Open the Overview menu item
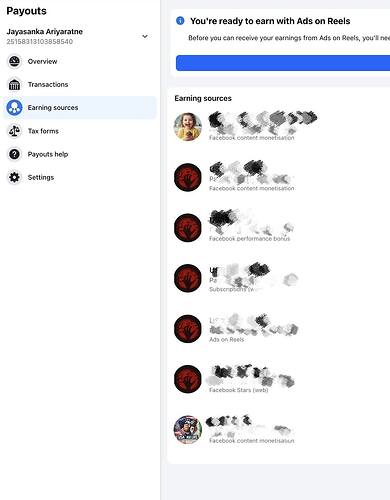Viewport: 390px width, 500px height. click(x=80, y=61)
